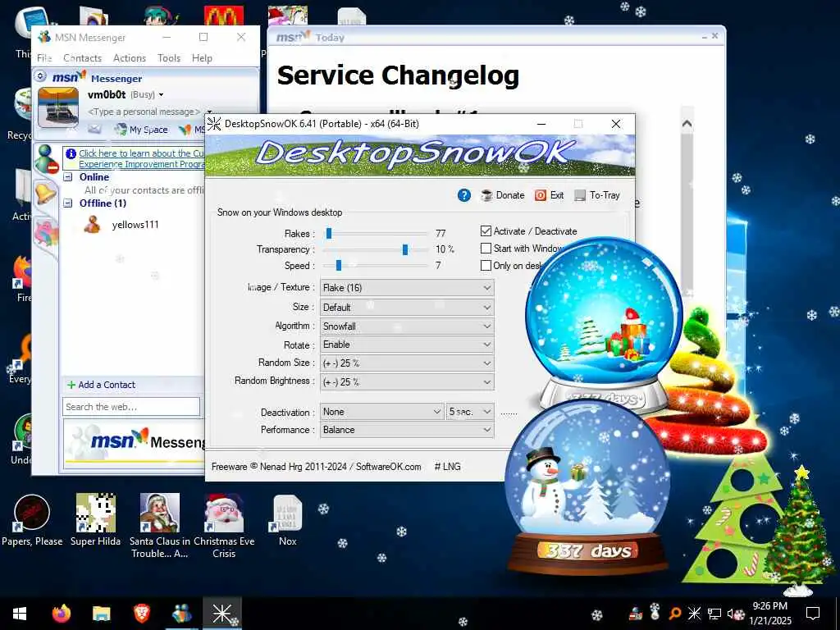This screenshot has height=630, width=840.
Task: Click the Customer Experience Improvement Program link
Action: (x=141, y=158)
